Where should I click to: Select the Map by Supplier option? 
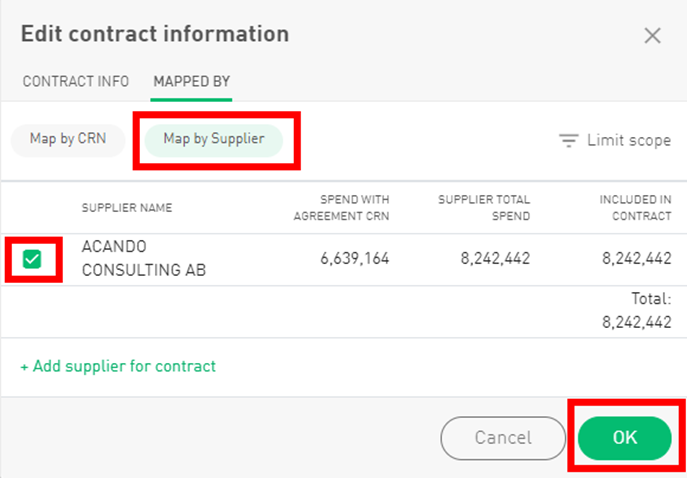[214, 139]
